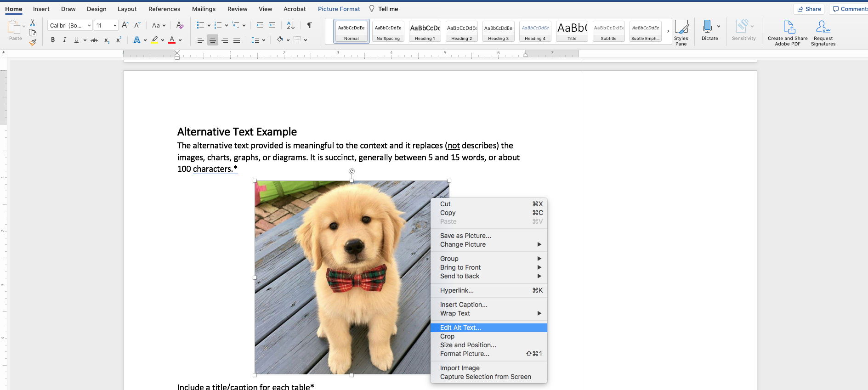The height and width of the screenshot is (390, 868).
Task: Apply the Title style
Action: click(x=572, y=31)
